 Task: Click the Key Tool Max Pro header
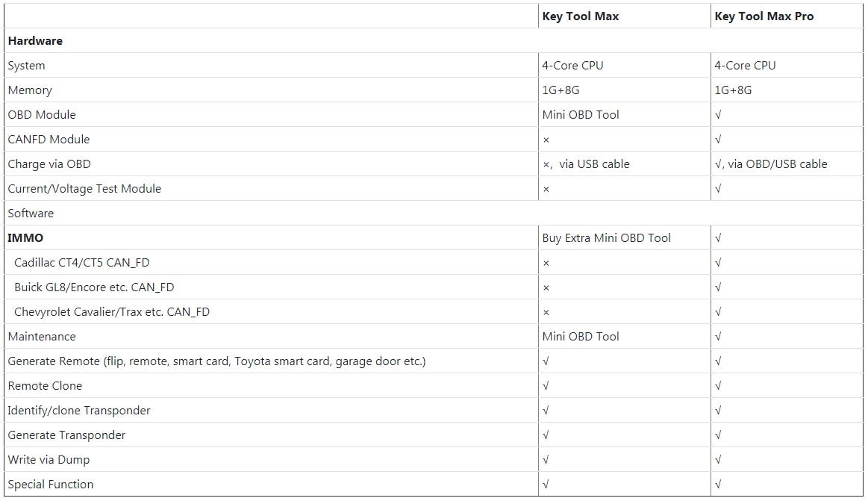[764, 16]
